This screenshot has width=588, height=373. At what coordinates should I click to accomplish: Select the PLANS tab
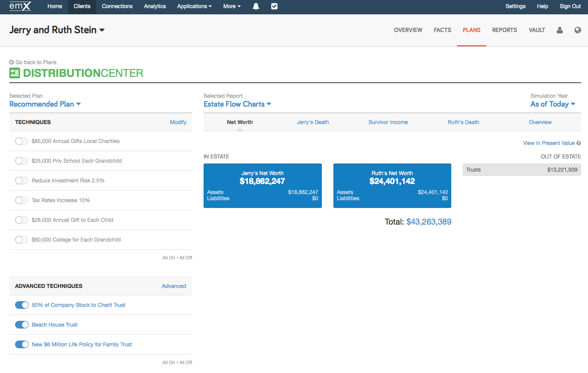(x=471, y=30)
